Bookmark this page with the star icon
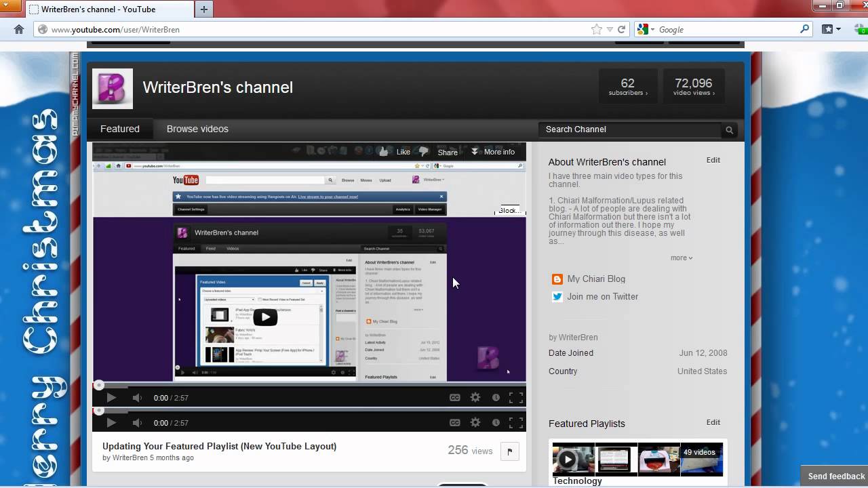The image size is (868, 488). point(597,29)
